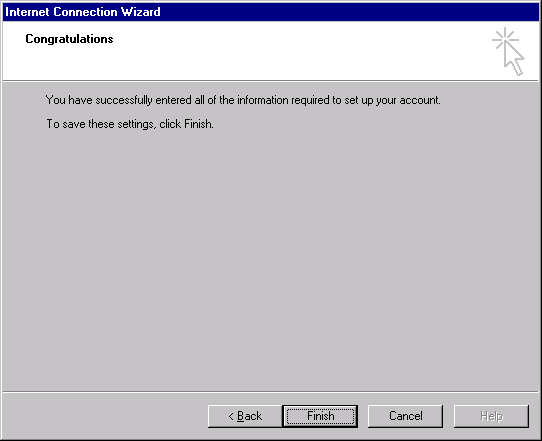Click the Internet Connection Wizard title bar
Image resolution: width=542 pixels, height=441 pixels.
pyautogui.click(x=271, y=12)
